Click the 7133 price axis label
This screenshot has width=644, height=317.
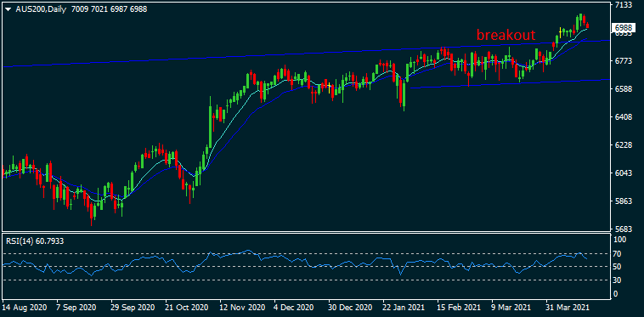pos(623,5)
